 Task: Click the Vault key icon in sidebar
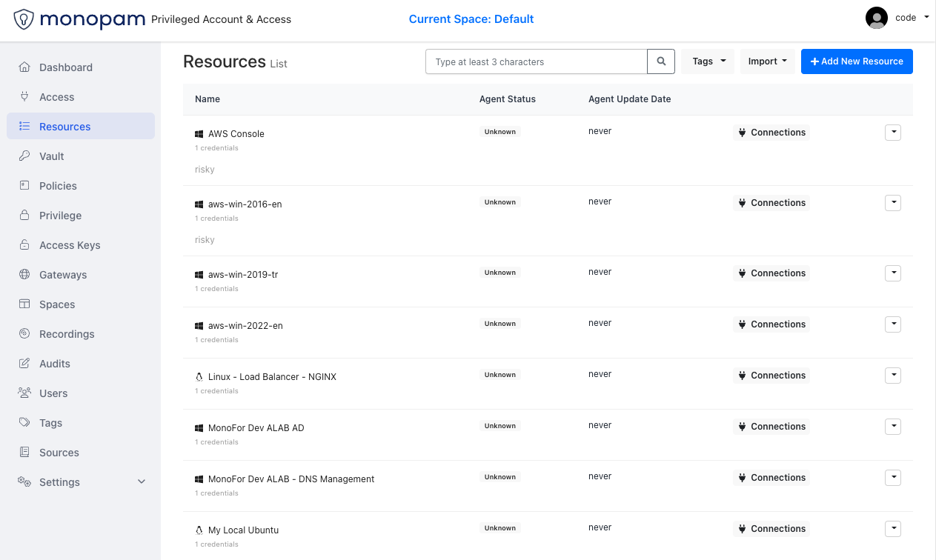[x=24, y=156]
